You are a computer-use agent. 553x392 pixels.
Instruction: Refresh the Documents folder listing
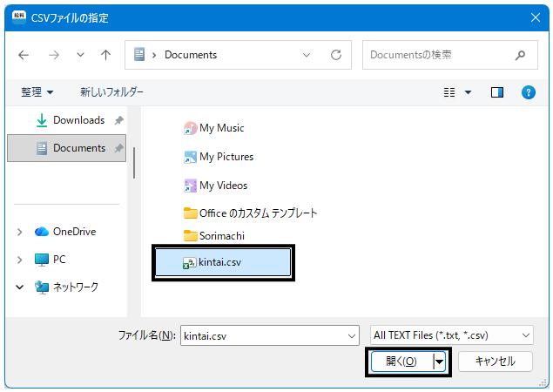tap(336, 55)
